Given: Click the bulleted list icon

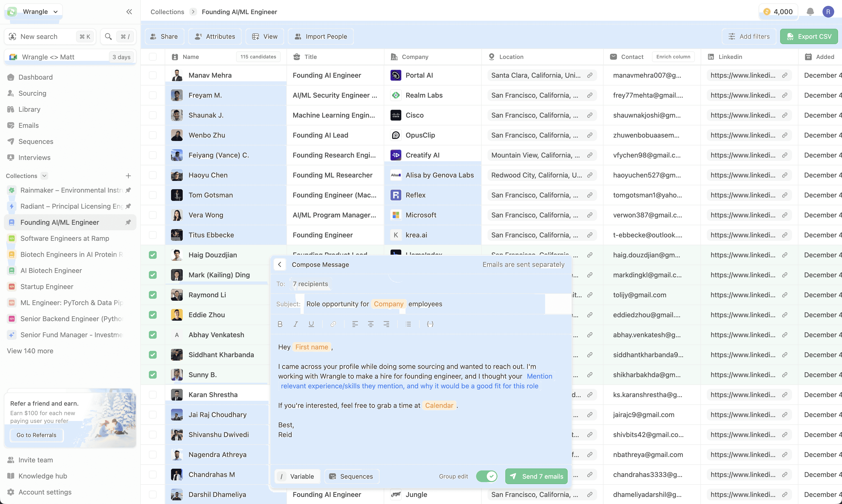Looking at the screenshot, I should coord(408,324).
